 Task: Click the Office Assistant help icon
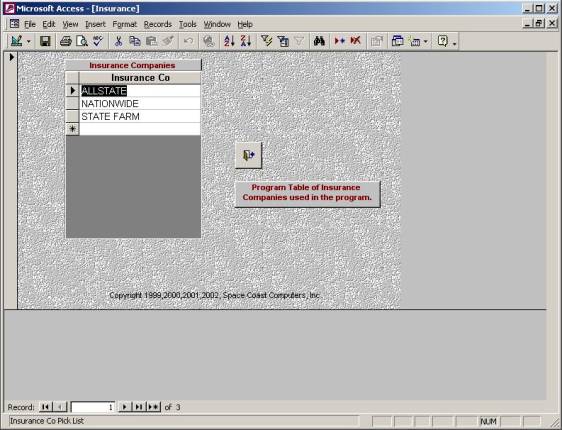tap(443, 41)
